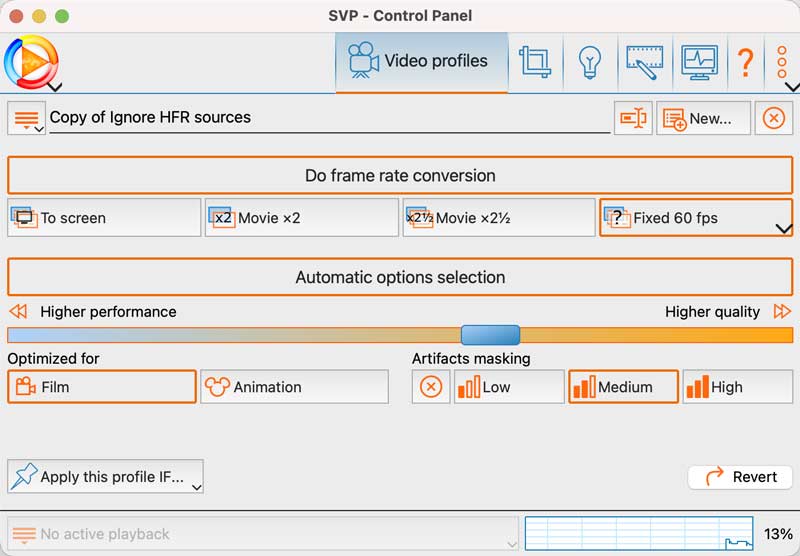Select Film optimization mode
This screenshot has width=800, height=556.
point(102,387)
